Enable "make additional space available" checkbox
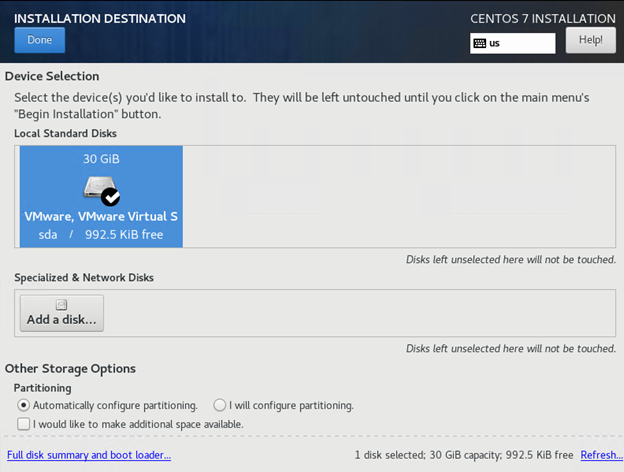This screenshot has width=624, height=472. [x=24, y=424]
